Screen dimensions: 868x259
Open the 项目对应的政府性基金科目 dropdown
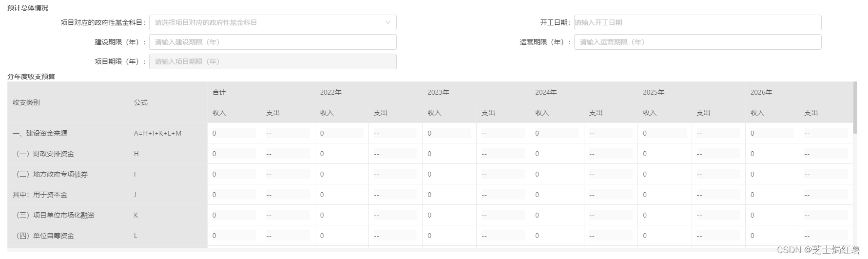[272, 22]
